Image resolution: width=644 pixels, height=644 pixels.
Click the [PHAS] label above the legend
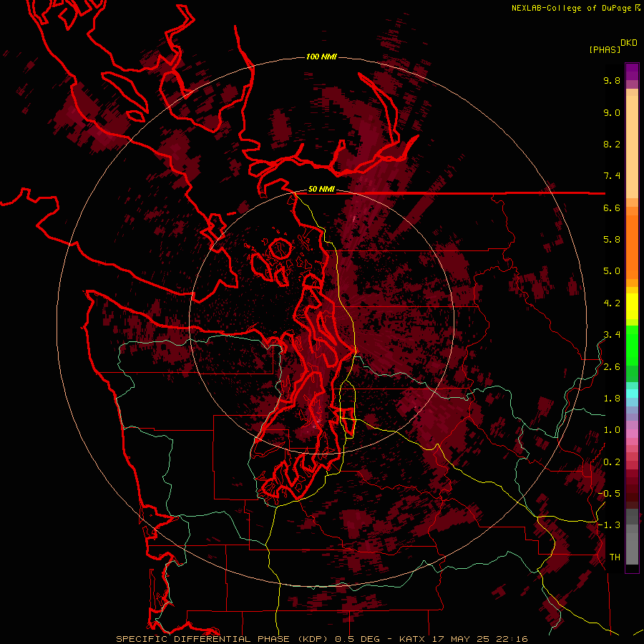[x=605, y=50]
